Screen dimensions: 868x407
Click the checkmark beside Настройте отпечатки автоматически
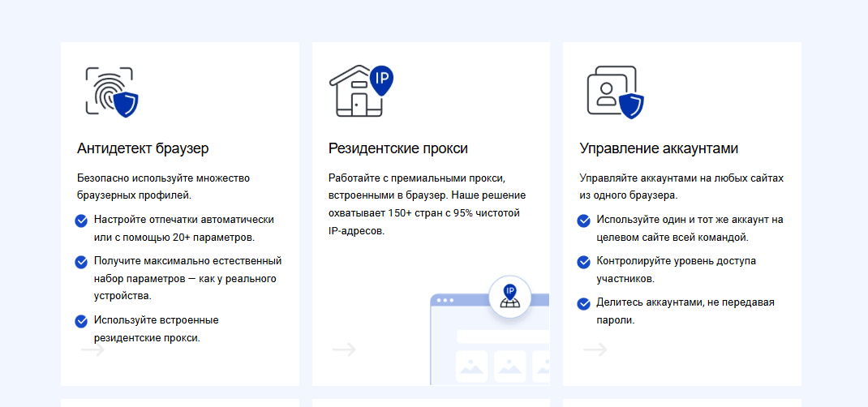coord(81,221)
